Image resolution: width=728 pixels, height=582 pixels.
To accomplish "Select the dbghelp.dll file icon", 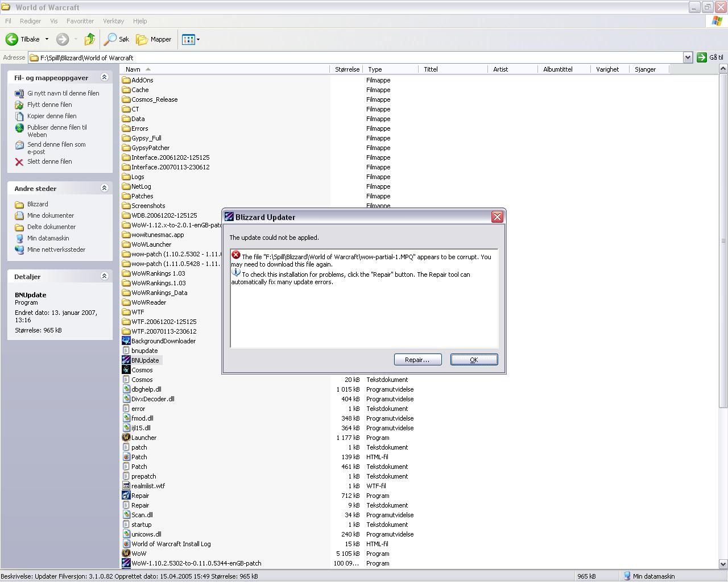I will point(126,389).
